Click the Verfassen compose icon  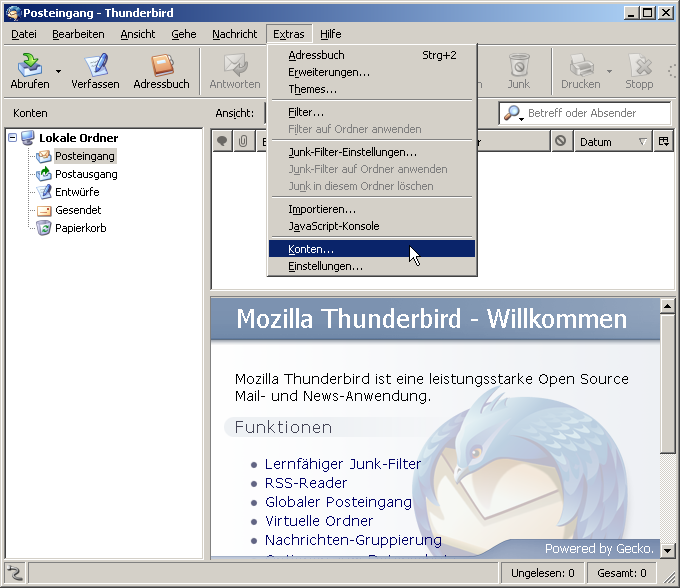96,65
